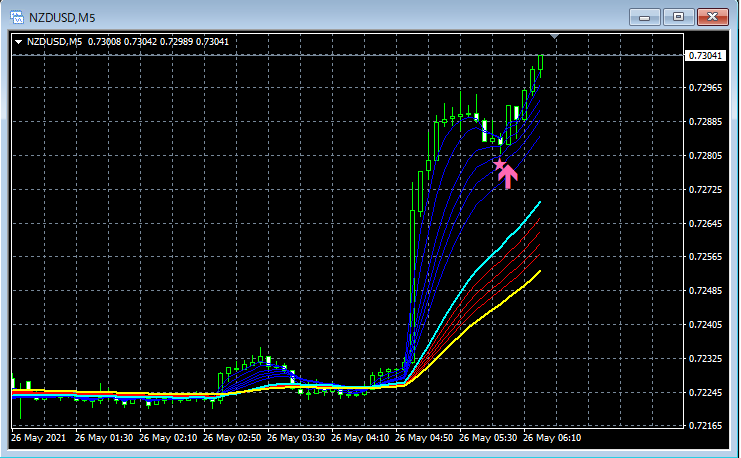Image resolution: width=741 pixels, height=458 pixels.
Task: Click the 26 May 04:50 time label
Action: click(x=424, y=438)
